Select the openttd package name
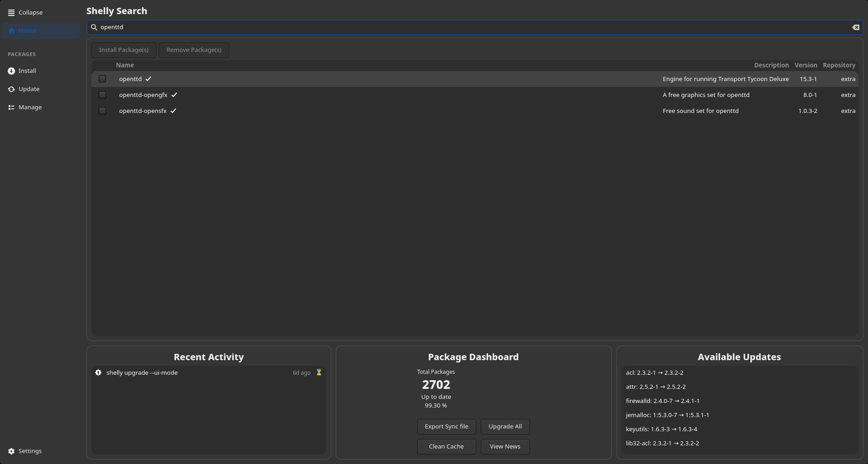This screenshot has height=464, width=868. pyautogui.click(x=131, y=79)
